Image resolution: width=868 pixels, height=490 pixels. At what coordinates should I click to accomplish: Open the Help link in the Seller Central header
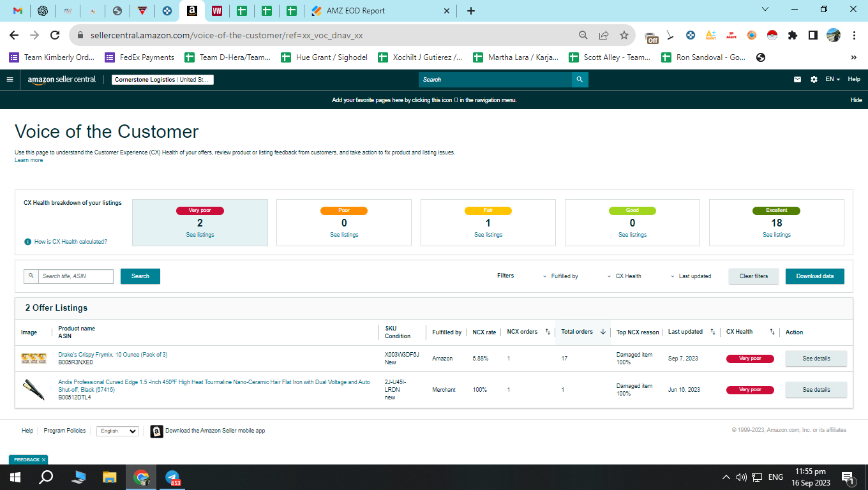click(854, 80)
